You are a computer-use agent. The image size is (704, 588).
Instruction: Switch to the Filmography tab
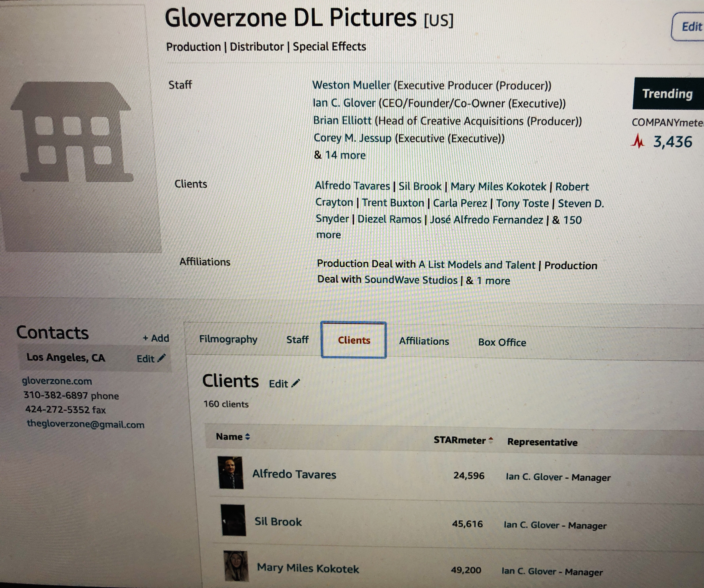click(228, 339)
